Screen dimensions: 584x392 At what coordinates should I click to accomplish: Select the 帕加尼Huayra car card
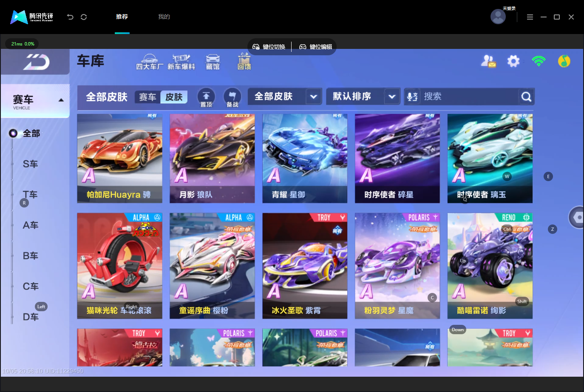120,158
